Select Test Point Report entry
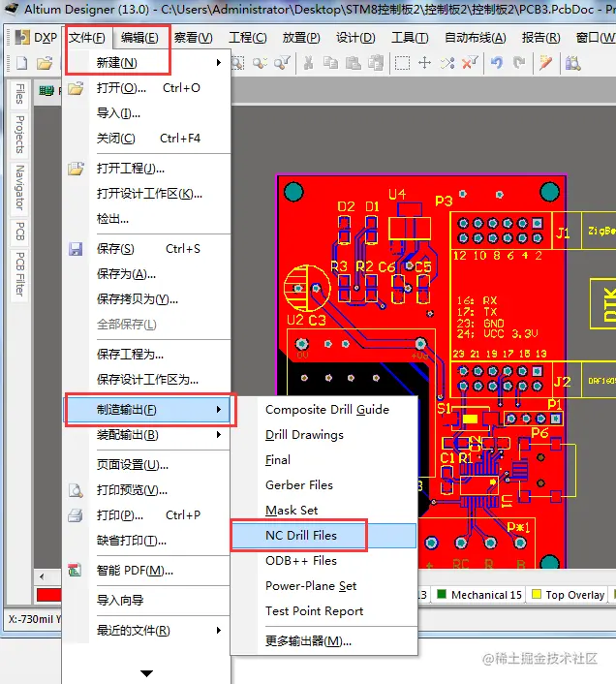 coord(323,611)
